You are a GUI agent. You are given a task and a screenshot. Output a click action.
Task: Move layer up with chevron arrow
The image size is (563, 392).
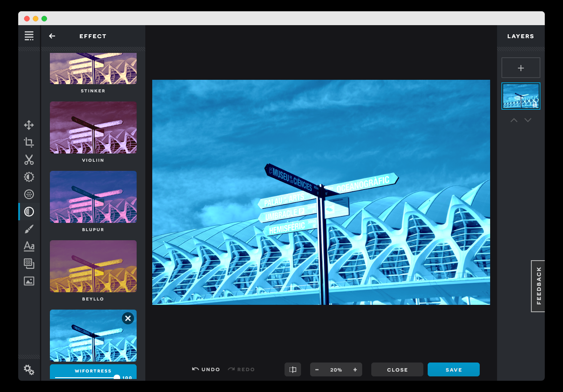(x=514, y=120)
